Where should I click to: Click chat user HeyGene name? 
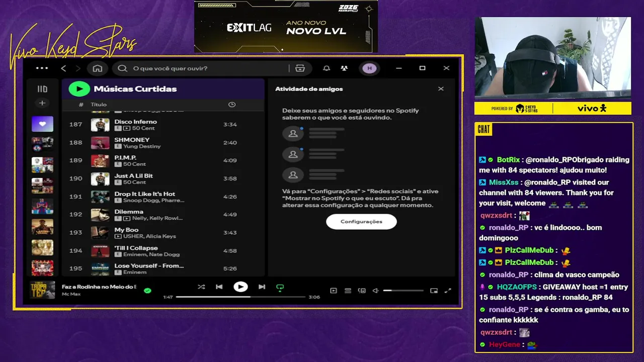[x=504, y=345]
